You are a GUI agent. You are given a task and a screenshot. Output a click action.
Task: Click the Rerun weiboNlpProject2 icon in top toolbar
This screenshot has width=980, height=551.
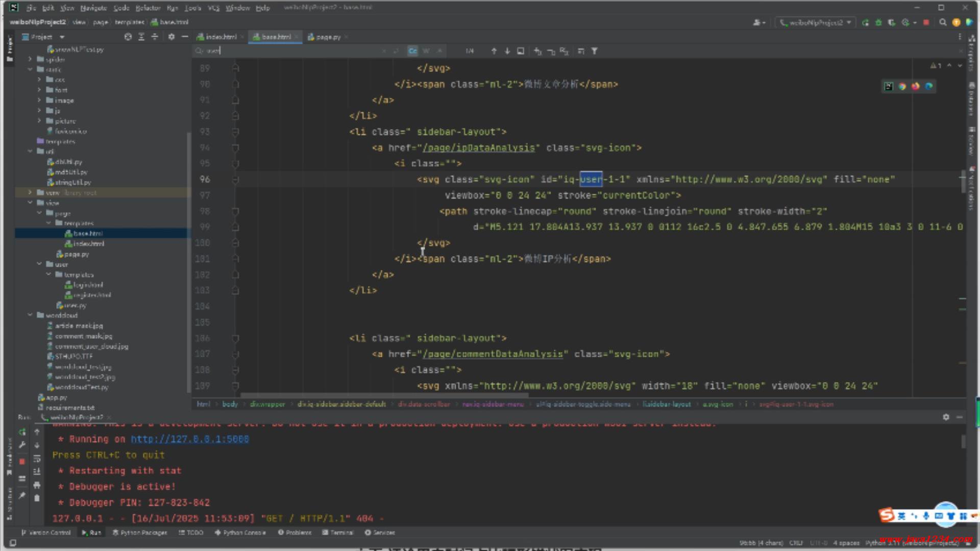[x=865, y=22]
